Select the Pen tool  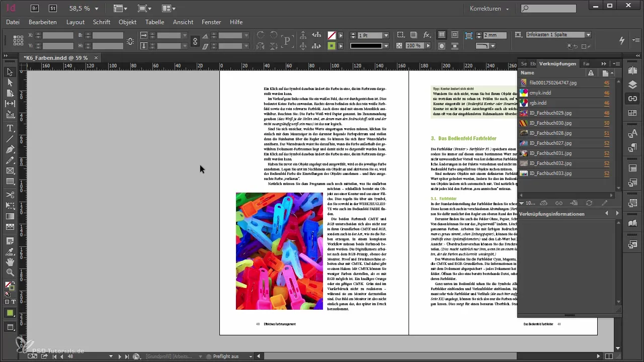coord(10,149)
